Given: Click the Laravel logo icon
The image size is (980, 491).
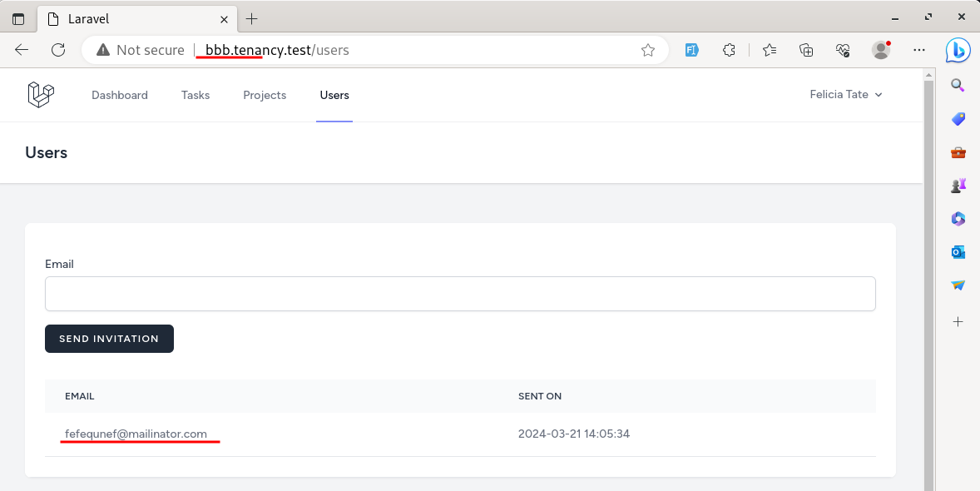Looking at the screenshot, I should pos(40,95).
